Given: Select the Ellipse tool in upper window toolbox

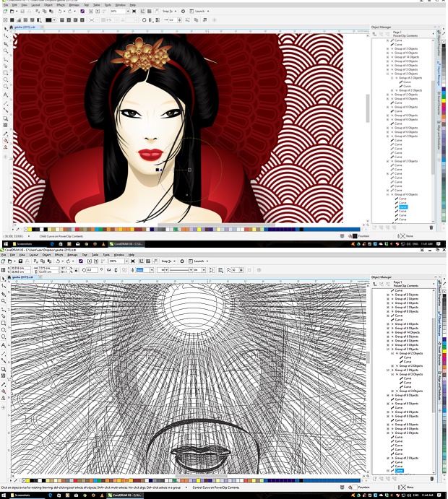Looking at the screenshot, I should coord(5,79).
